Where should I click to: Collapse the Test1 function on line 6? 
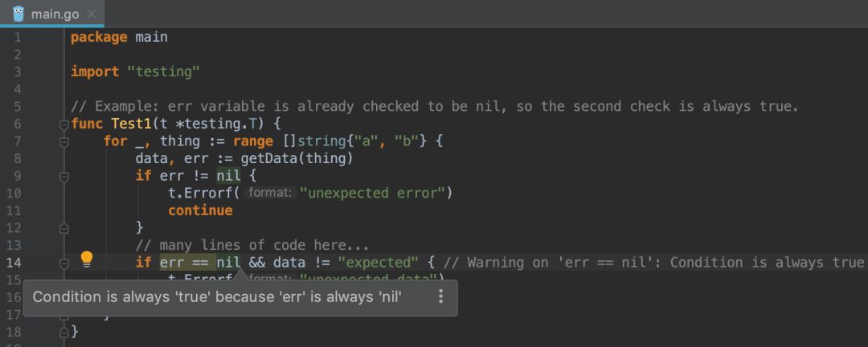point(63,125)
